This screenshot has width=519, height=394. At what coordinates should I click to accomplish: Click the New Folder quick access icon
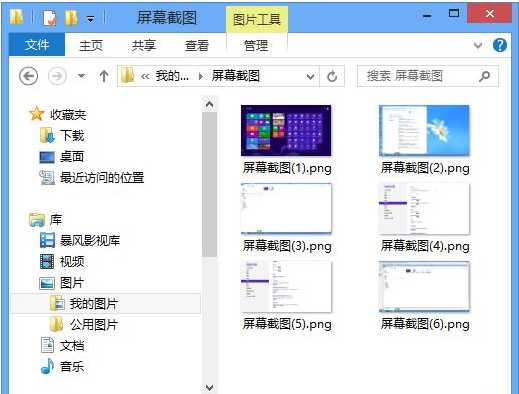click(x=71, y=18)
